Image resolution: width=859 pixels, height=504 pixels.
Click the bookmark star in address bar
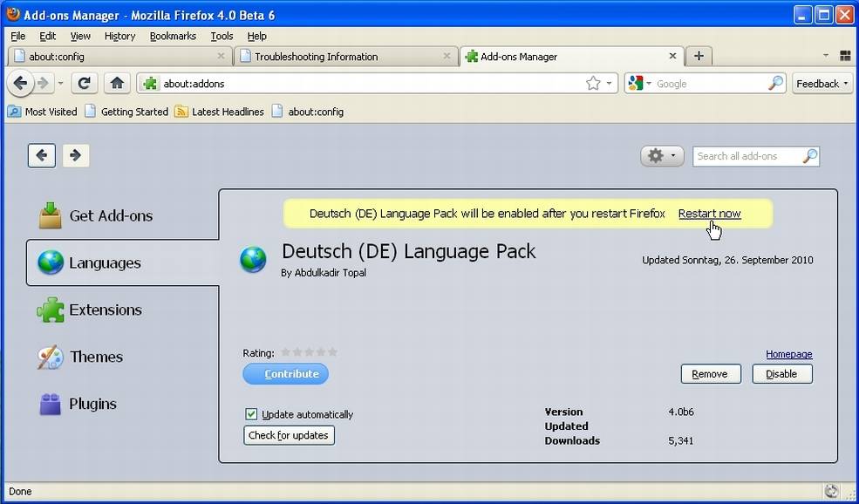click(x=593, y=84)
